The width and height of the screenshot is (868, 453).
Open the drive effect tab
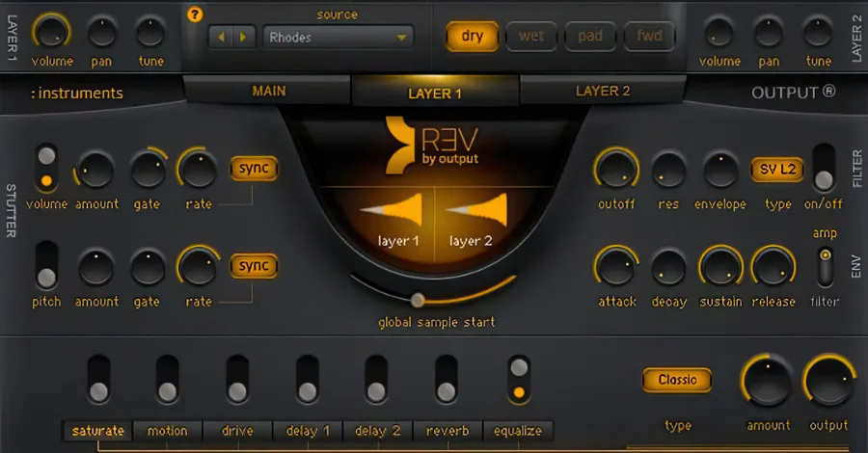(237, 431)
